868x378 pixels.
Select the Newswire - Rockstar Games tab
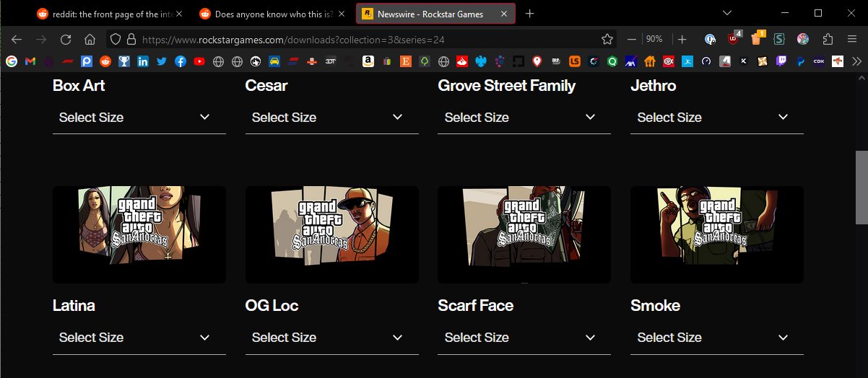(435, 14)
